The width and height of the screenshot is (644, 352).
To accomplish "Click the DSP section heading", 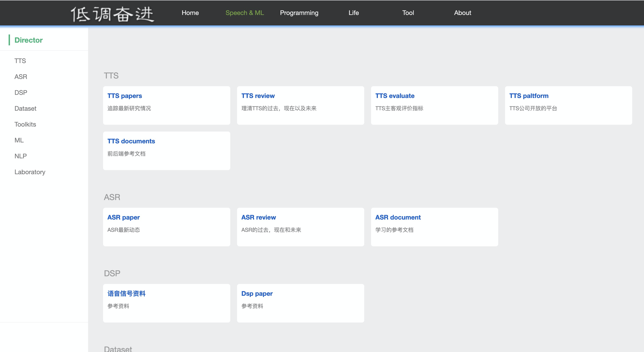I will [x=112, y=273].
